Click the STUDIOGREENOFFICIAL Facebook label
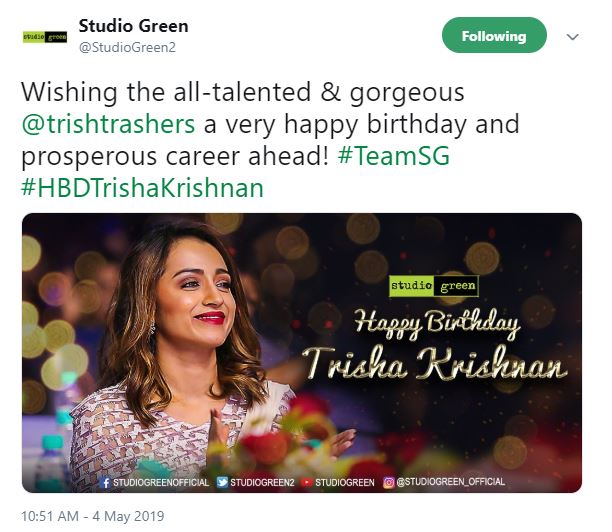 [x=161, y=483]
